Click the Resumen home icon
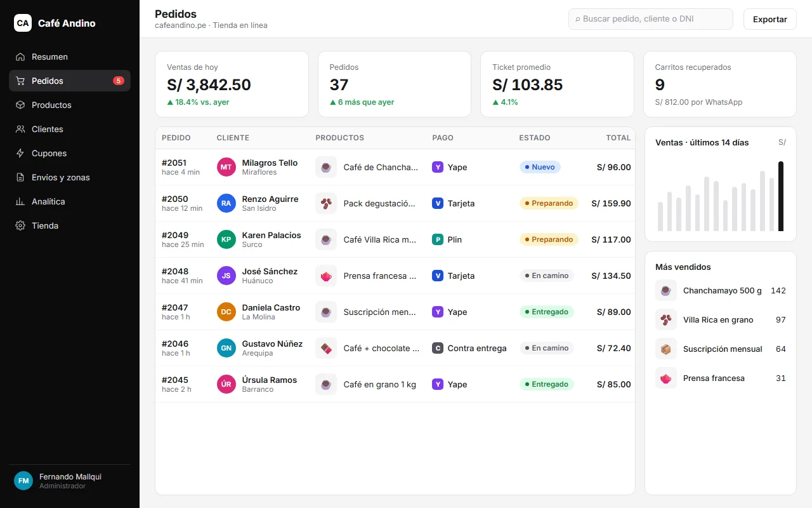Screen dimensions: 812x508 pos(20,57)
